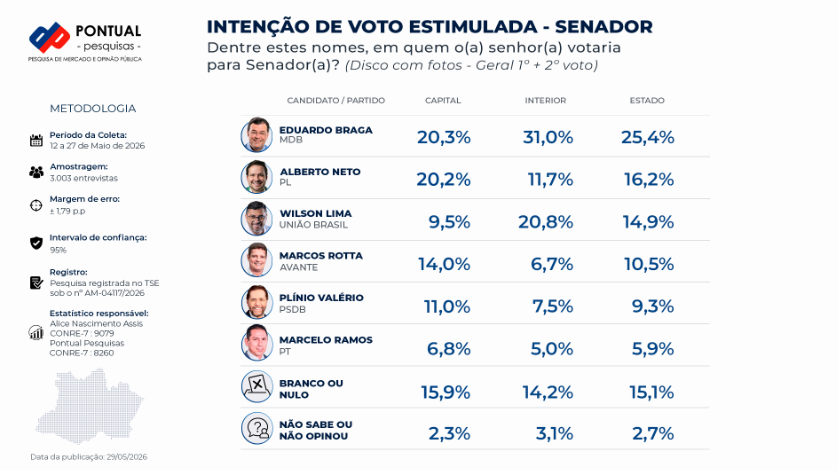Screen dimensions: 838x471
Task: Click the ballot icon for Branco ou Nulo
Action: point(257,387)
